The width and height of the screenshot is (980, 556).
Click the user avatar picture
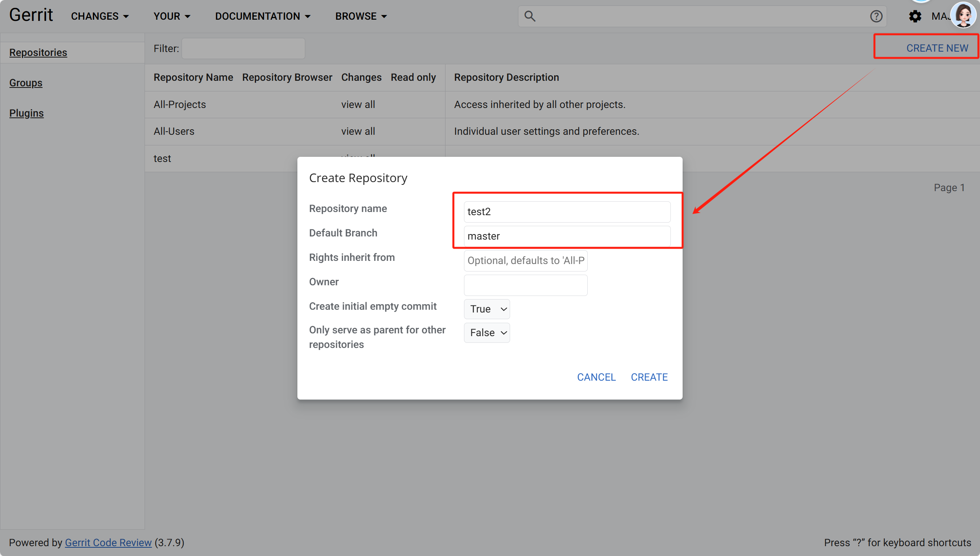pyautogui.click(x=963, y=15)
